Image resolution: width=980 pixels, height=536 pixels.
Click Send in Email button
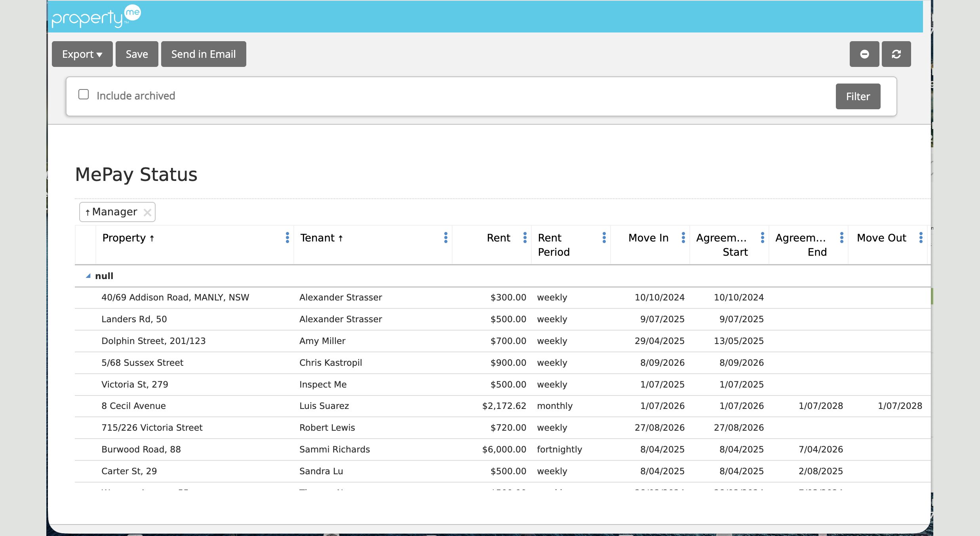pyautogui.click(x=204, y=54)
